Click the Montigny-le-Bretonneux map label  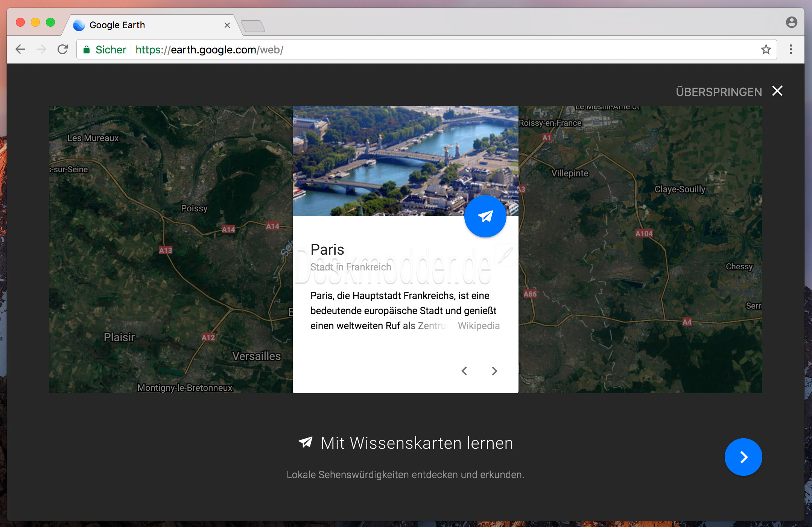(x=185, y=388)
